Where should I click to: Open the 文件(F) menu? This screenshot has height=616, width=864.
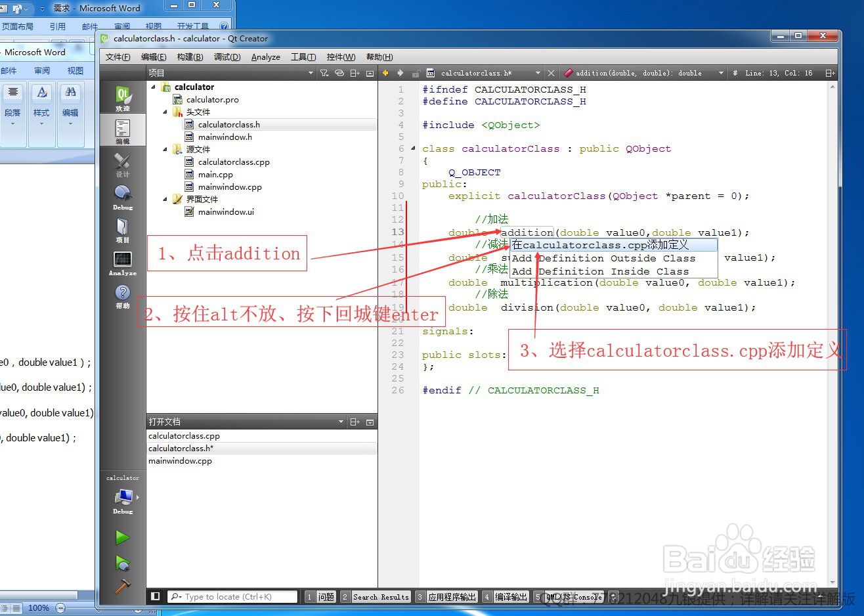[x=118, y=57]
